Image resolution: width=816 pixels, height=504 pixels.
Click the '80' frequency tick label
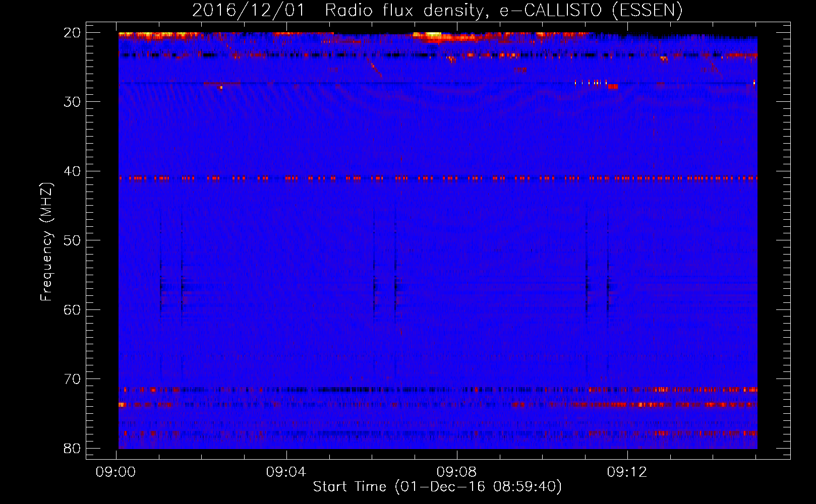coord(72,448)
